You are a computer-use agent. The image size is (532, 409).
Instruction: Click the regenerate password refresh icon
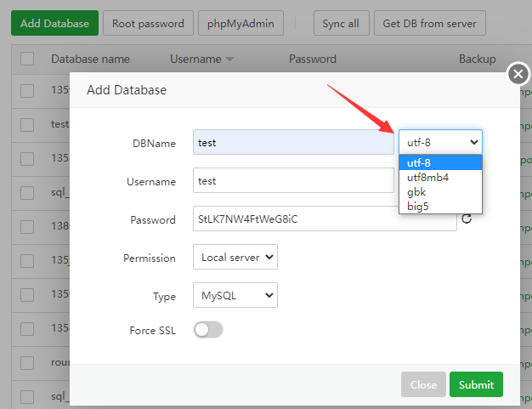coord(466,219)
